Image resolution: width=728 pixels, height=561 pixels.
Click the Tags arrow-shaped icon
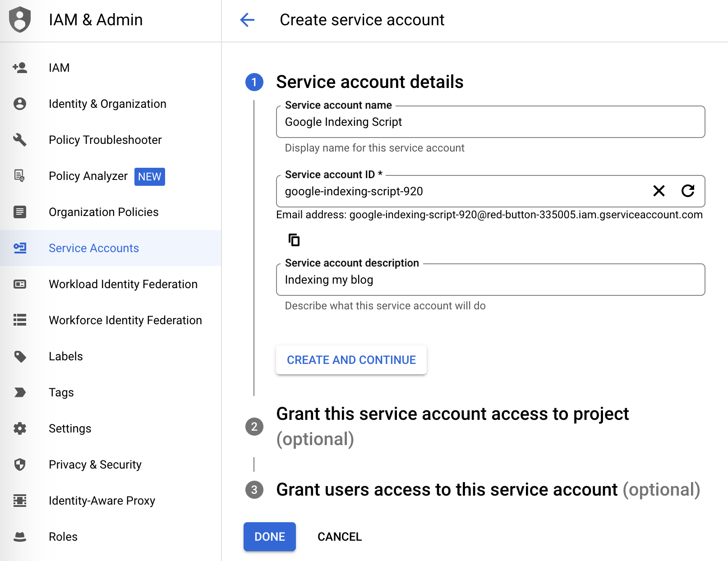(x=20, y=392)
